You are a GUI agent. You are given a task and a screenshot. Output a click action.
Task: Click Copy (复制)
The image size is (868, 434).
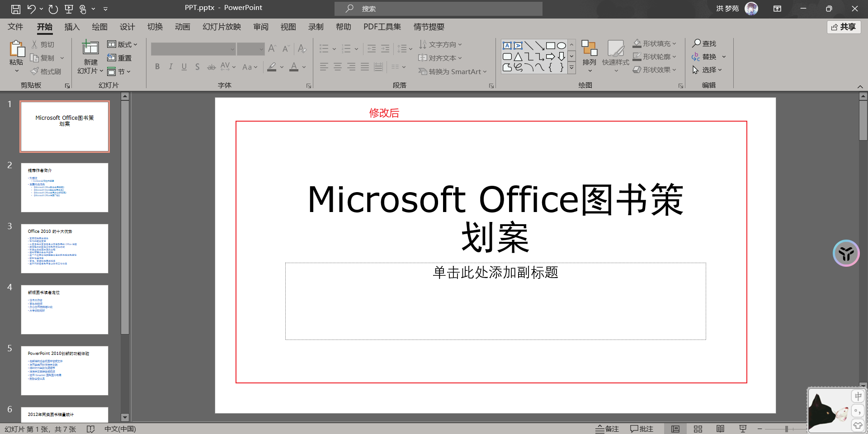click(x=42, y=58)
